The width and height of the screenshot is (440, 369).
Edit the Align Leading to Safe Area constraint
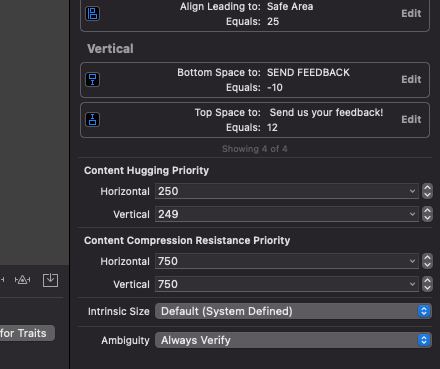coord(411,13)
